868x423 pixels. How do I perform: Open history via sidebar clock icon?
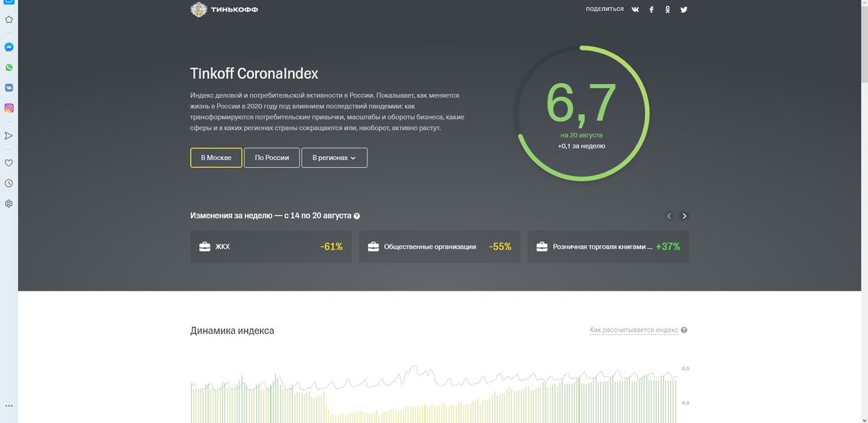[x=9, y=183]
